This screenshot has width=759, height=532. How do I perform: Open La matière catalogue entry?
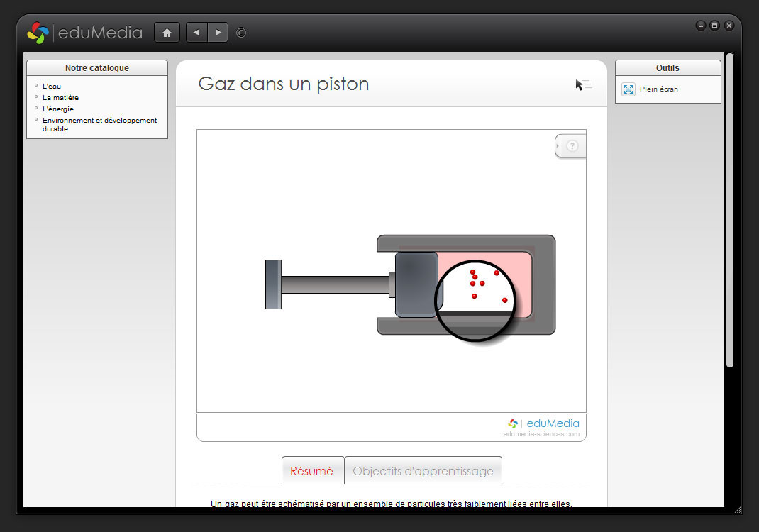(x=60, y=98)
